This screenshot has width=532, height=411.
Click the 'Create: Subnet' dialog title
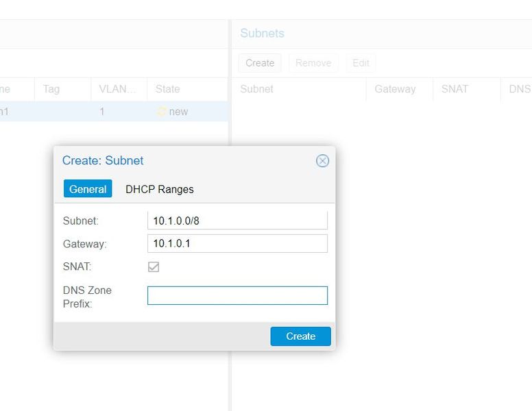tap(103, 160)
